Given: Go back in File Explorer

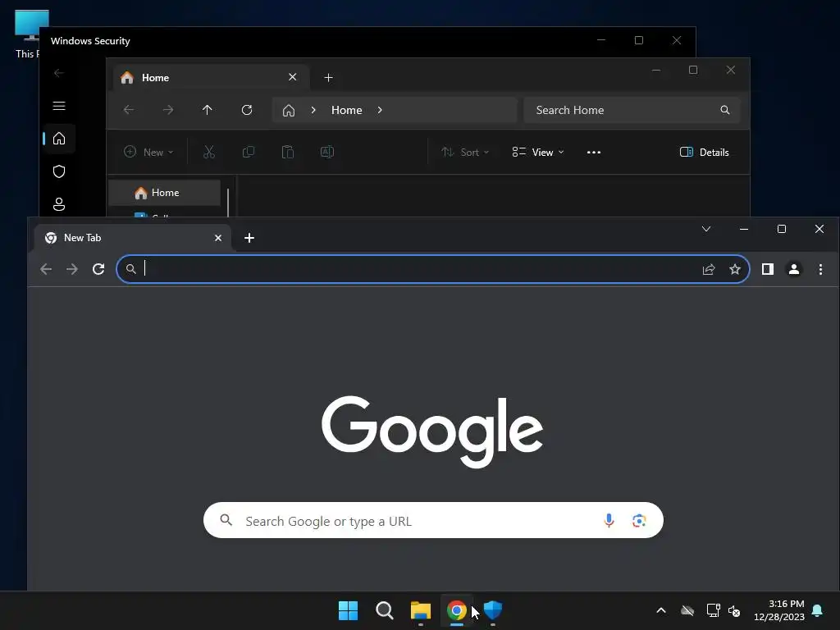Looking at the screenshot, I should (x=129, y=110).
